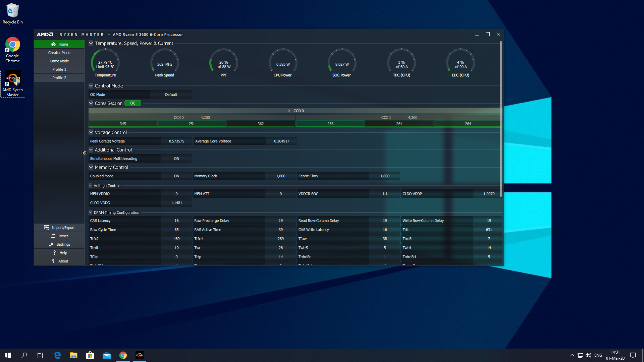Open the Action Center notification icon
The width and height of the screenshot is (644, 362).
pyautogui.click(x=633, y=355)
